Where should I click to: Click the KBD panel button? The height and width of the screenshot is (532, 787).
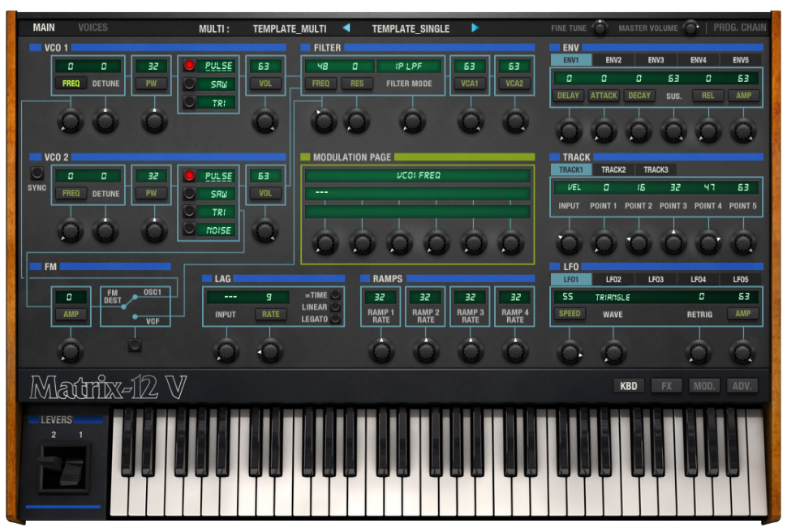point(629,386)
